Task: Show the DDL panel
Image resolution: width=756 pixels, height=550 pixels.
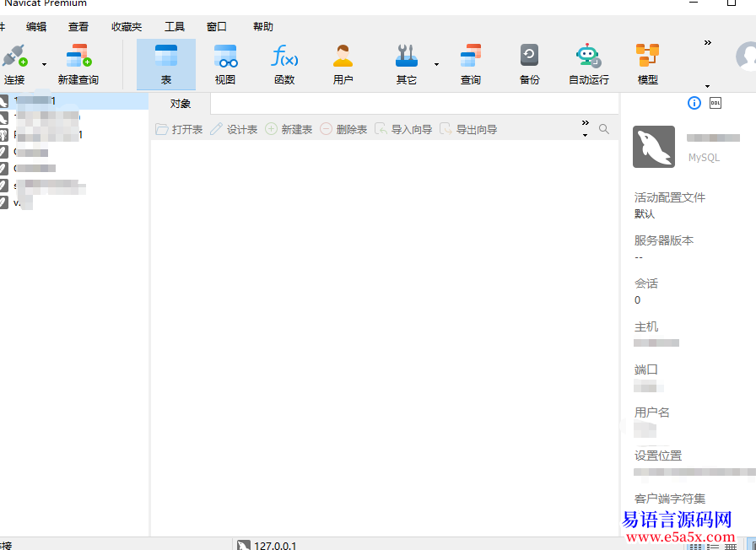Action: (715, 103)
